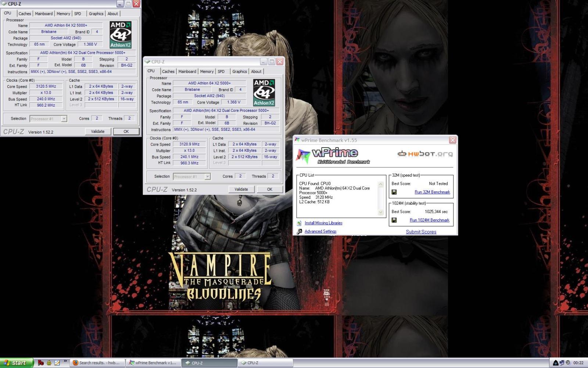Minimize the CPU-Z window showing 3120.9 MHz
Screen dimensions: 588x368
tap(263, 61)
